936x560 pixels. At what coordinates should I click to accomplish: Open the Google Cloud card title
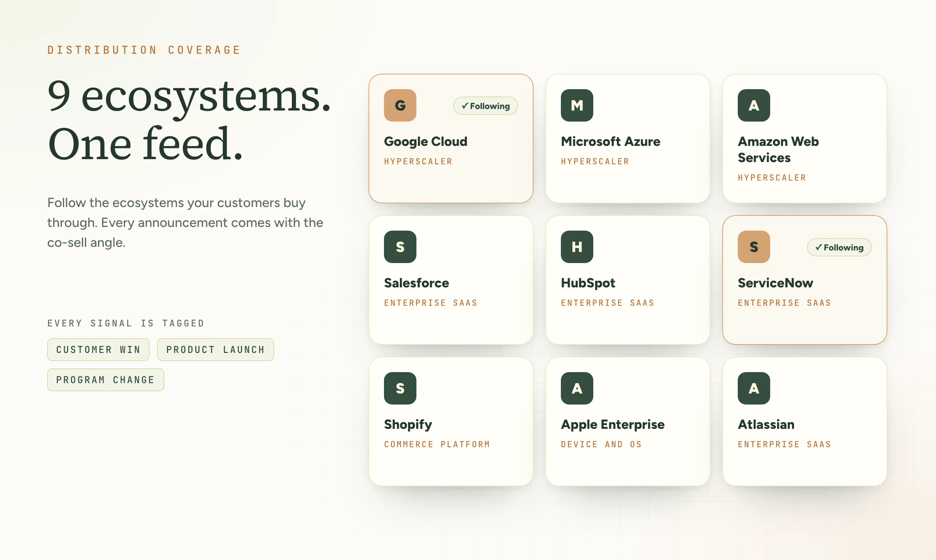point(426,141)
